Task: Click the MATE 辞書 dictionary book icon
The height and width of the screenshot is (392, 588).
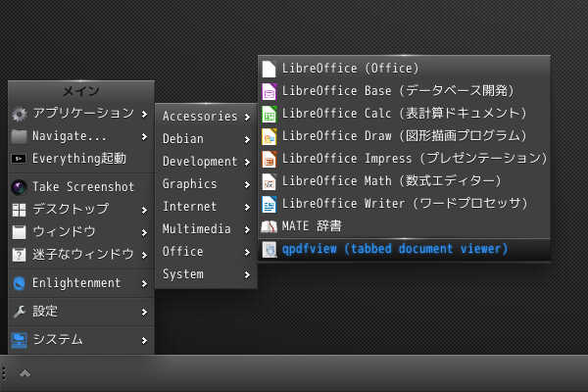Action: click(x=269, y=226)
